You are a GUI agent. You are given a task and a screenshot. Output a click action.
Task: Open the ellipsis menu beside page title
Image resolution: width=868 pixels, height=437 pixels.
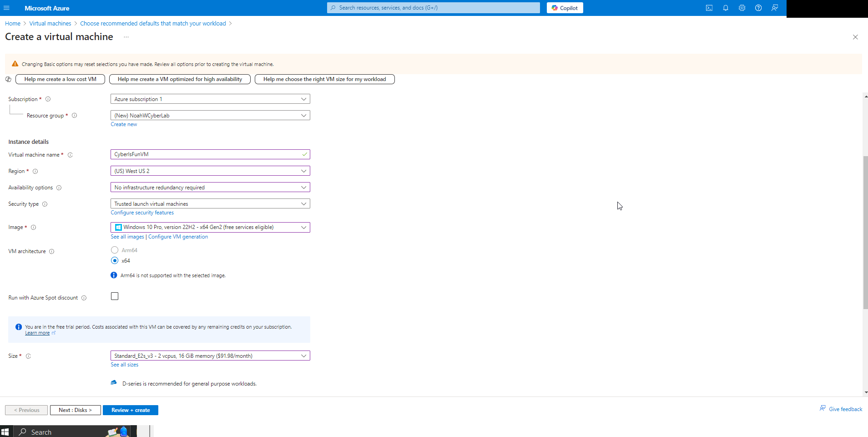[126, 37]
